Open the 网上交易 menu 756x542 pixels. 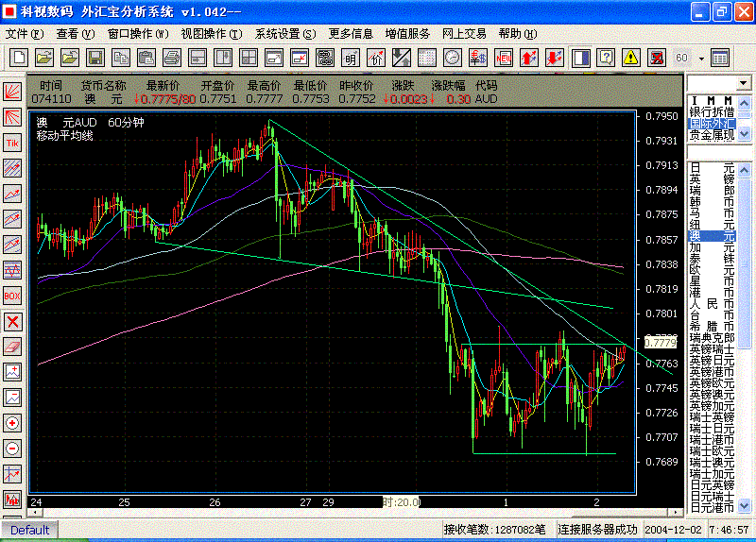click(464, 34)
